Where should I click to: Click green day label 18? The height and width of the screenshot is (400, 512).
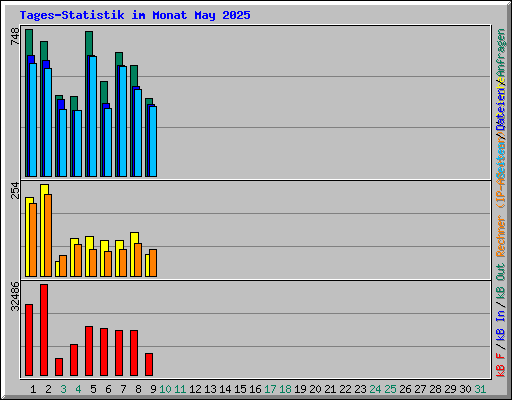(285, 389)
